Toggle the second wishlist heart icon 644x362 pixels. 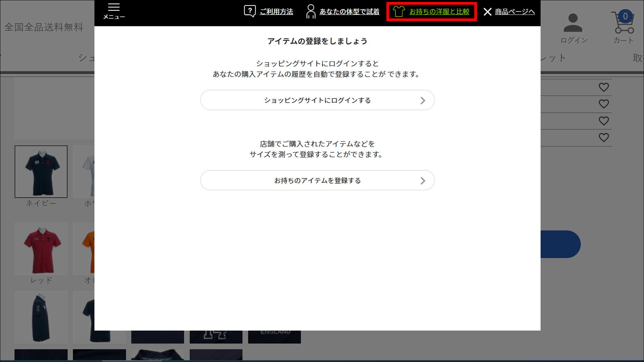click(603, 104)
